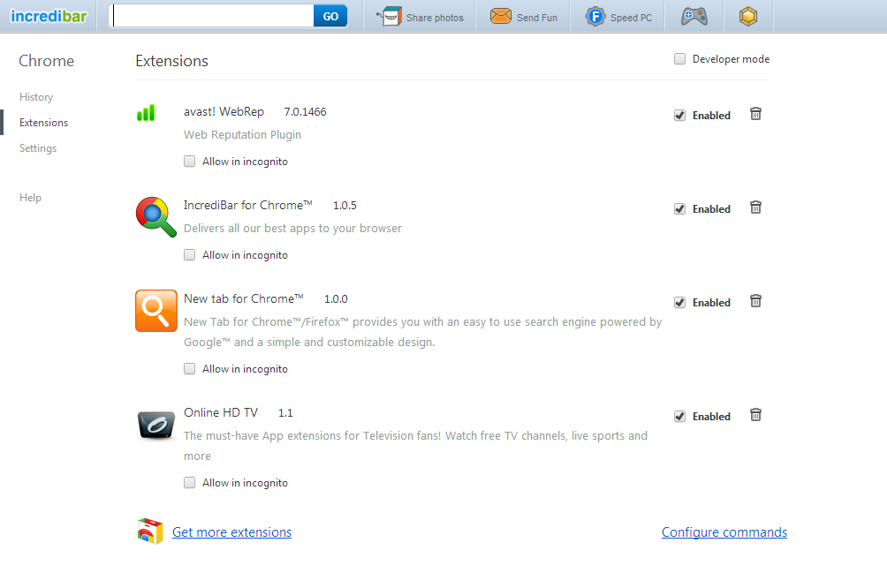
Task: Disable IncrediBar for Chrome Enabled checkbox
Action: click(x=680, y=209)
